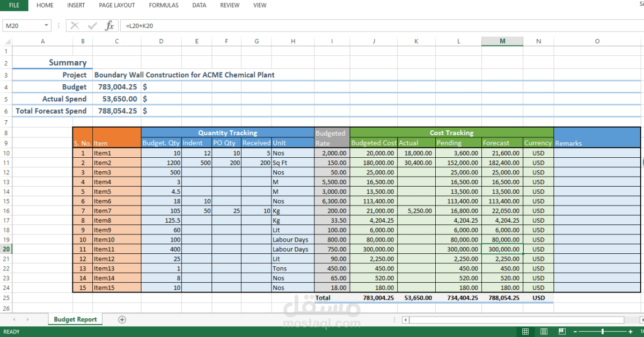The image size is (644, 337).
Task: Confirm entry with the formula bar checkmark
Action: [x=92, y=26]
